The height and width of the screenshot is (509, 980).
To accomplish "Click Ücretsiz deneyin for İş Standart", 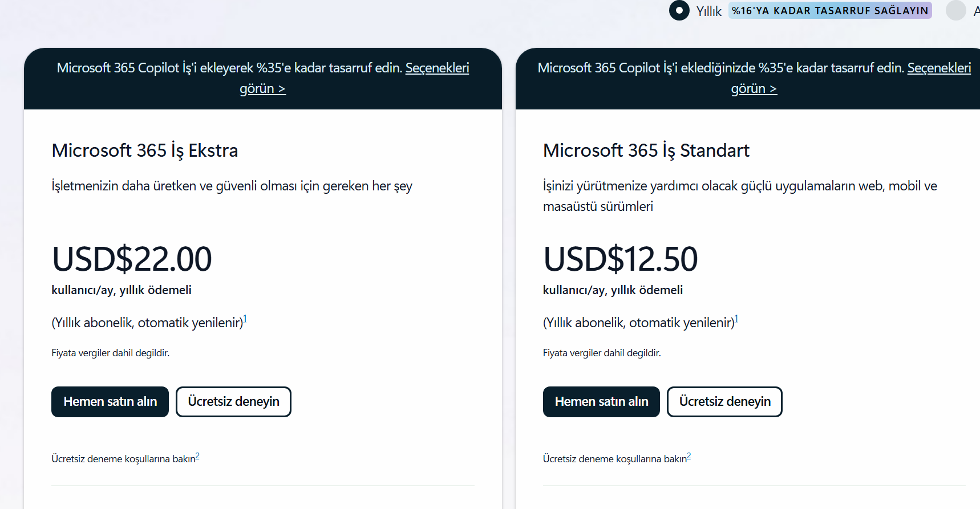I will (x=724, y=402).
